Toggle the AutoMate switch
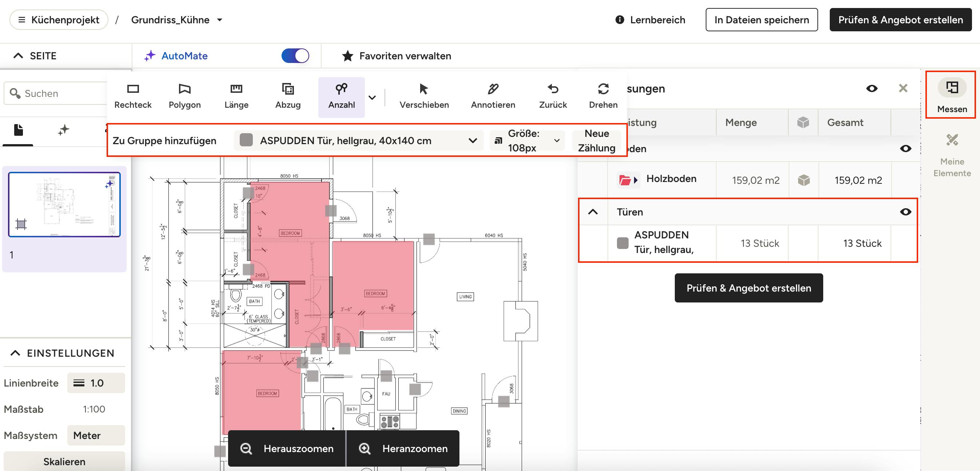Viewport: 980px width, 471px height. click(295, 56)
